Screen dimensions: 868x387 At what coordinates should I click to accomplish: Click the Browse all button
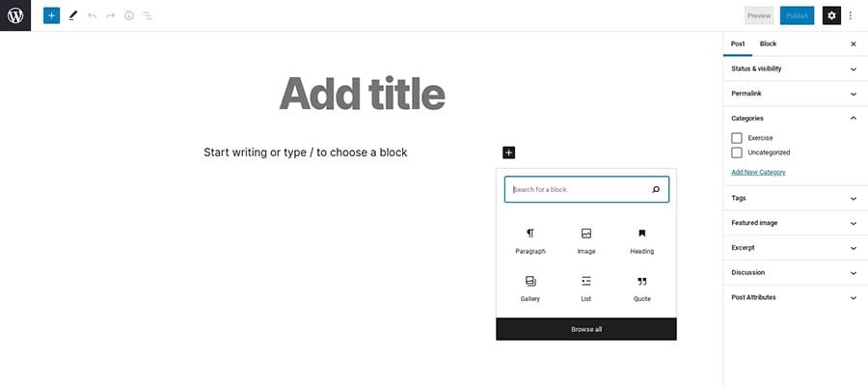(586, 329)
